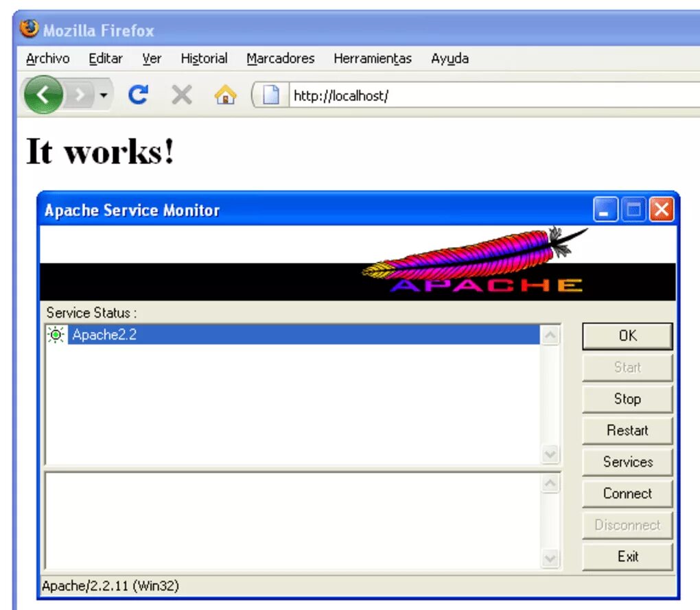Click the Firefox forward arrow button

80,95
